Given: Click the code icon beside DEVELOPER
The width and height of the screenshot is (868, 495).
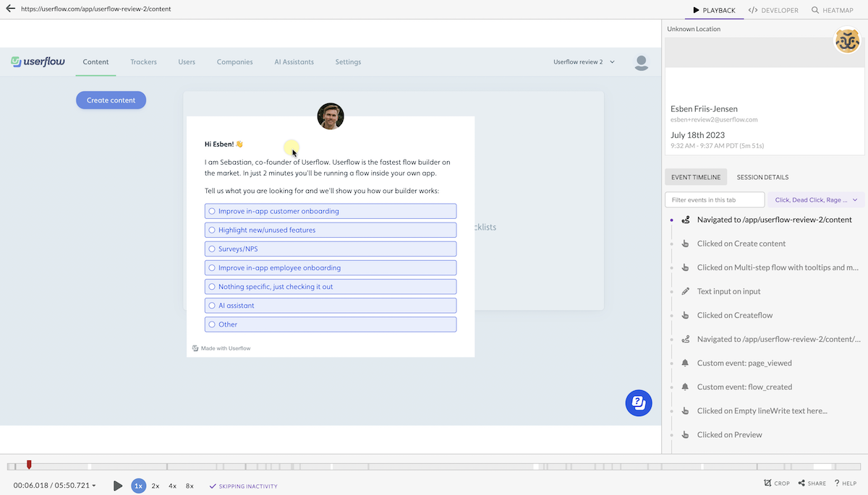Looking at the screenshot, I should tap(753, 10).
